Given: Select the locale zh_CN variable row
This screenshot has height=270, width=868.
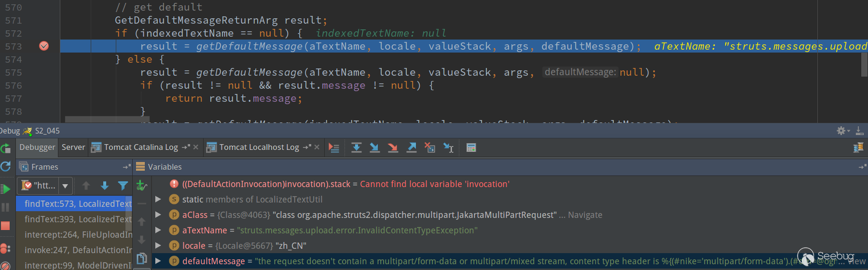Looking at the screenshot, I should 510,245.
